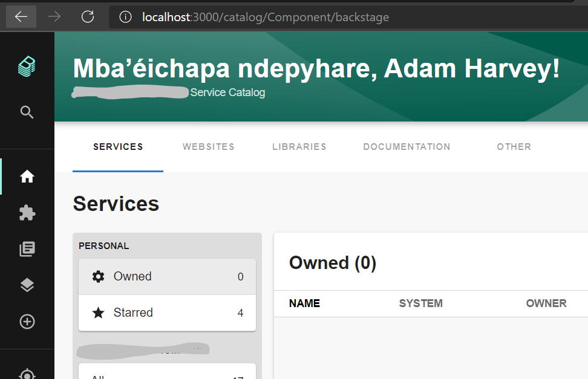Expand the All entities filter row
This screenshot has height=379, width=588.
coord(167,375)
